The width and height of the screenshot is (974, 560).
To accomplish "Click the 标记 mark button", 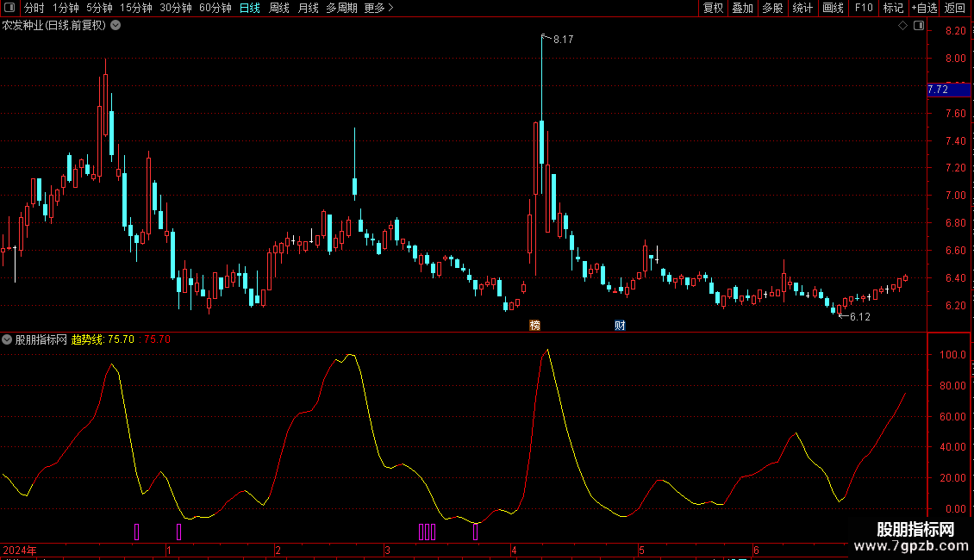I will (893, 8).
